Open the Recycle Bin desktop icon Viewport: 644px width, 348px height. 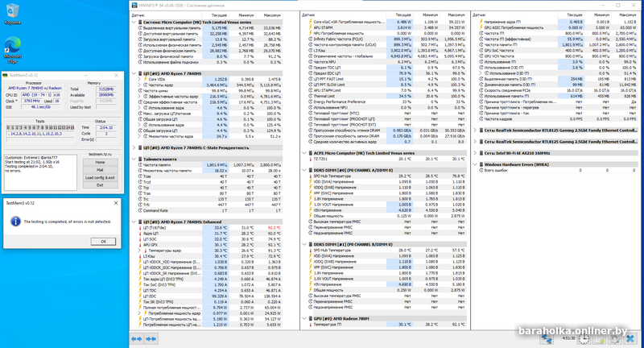coord(12,14)
